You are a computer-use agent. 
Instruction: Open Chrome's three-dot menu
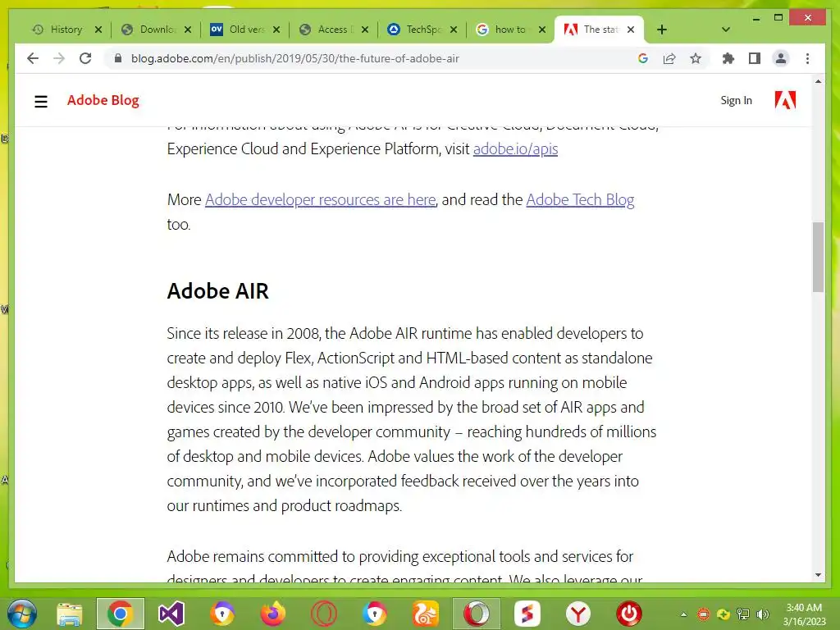tap(807, 58)
